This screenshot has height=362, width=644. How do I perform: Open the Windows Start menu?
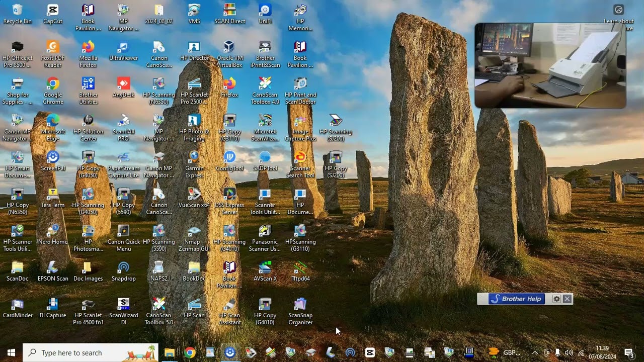pyautogui.click(x=11, y=353)
